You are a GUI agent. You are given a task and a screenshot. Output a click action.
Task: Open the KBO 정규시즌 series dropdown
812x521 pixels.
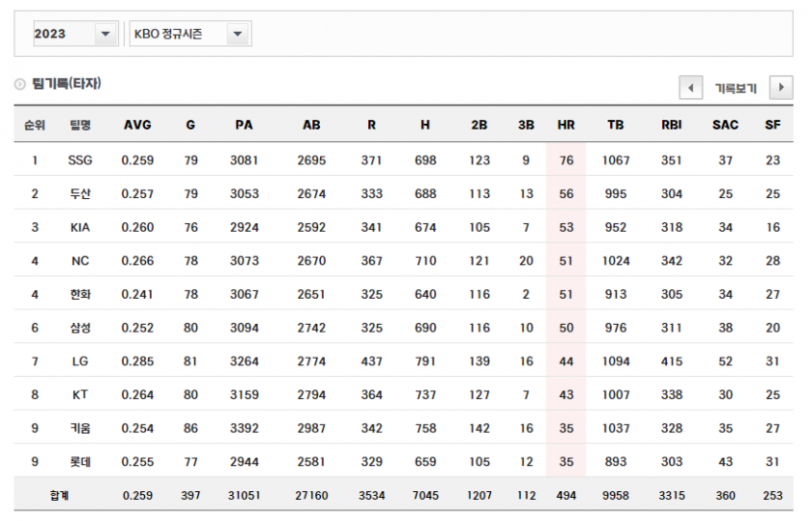(237, 34)
